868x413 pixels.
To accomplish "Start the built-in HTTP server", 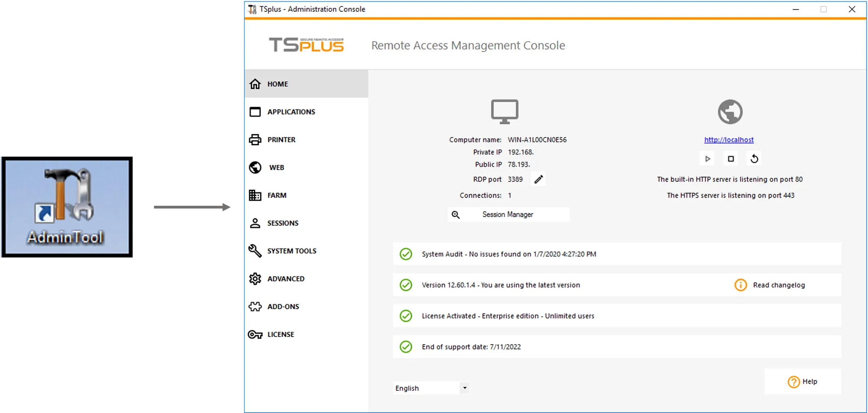I will 707,158.
